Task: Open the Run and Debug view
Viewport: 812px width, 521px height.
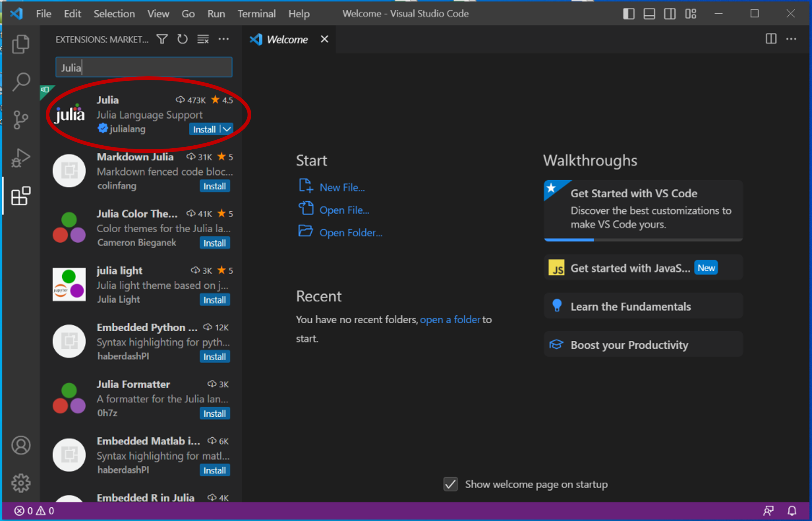Action: pyautogui.click(x=21, y=158)
